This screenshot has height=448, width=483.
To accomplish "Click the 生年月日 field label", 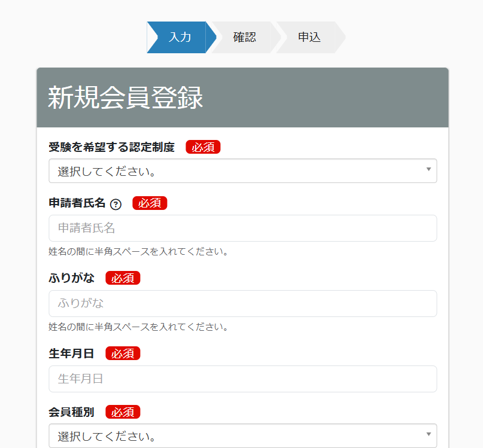I will pos(71,353).
